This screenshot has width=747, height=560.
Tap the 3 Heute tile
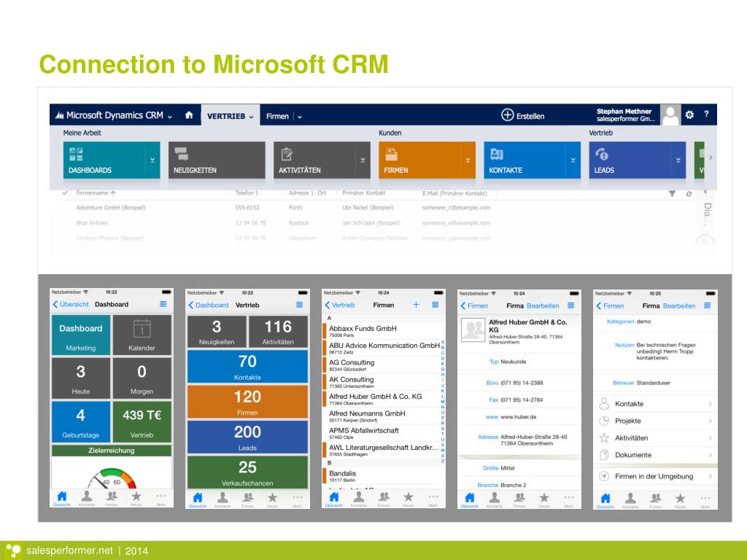click(81, 378)
